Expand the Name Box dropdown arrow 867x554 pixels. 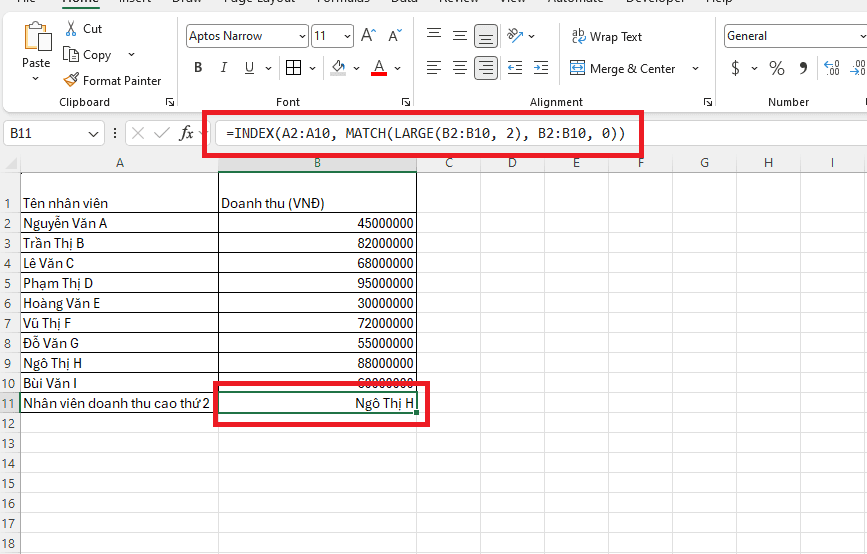click(x=93, y=134)
